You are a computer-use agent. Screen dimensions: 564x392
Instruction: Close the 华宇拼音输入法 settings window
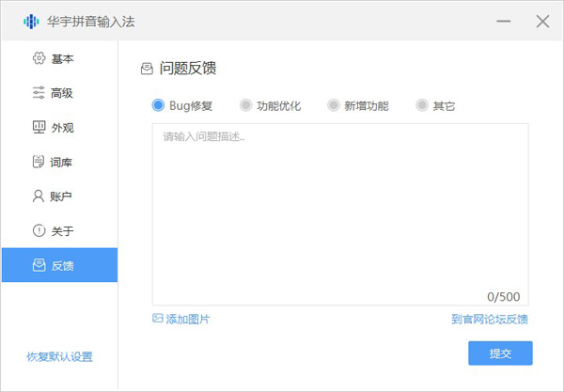[x=542, y=22]
